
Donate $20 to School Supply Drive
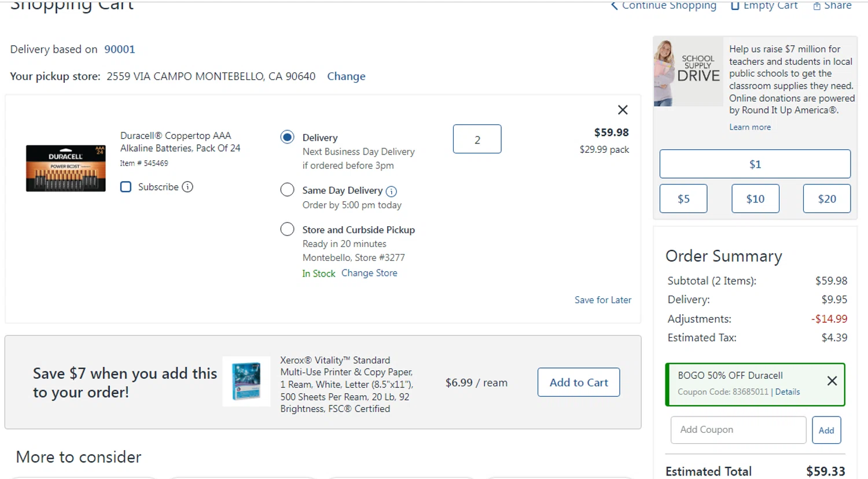[x=827, y=198]
